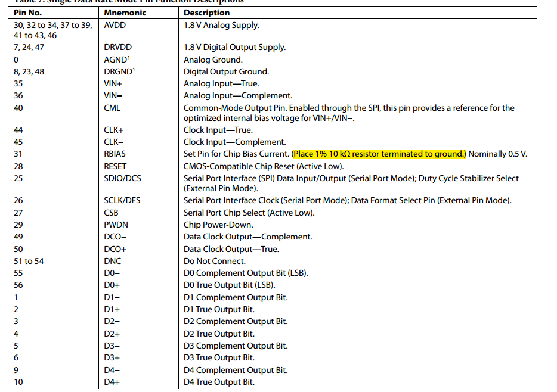Click 'Analog Input—Complement.' description
This screenshot has height=392, width=557.
[238, 96]
